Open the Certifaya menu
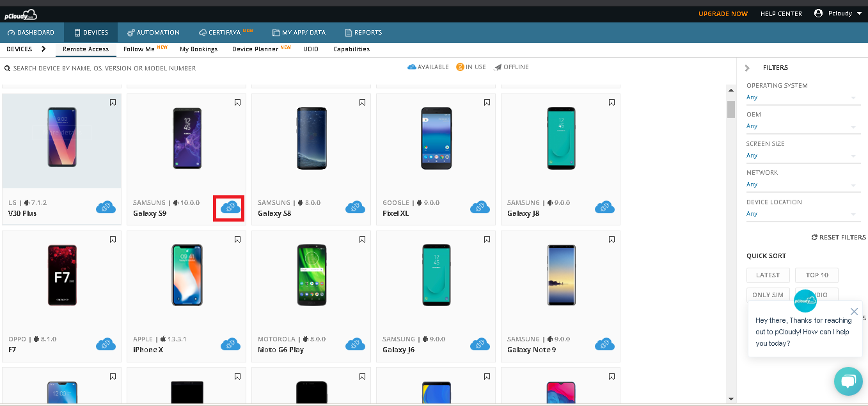The image size is (868, 406). pos(226,33)
